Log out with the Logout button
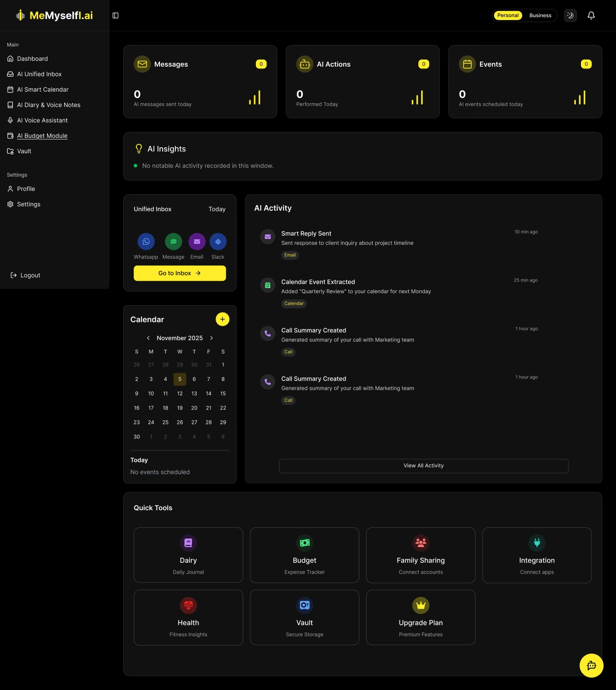616x690 pixels. click(x=26, y=275)
